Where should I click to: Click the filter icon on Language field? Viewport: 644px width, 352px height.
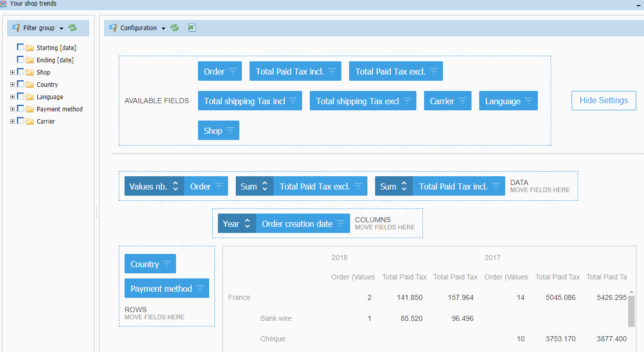pyautogui.click(x=528, y=101)
